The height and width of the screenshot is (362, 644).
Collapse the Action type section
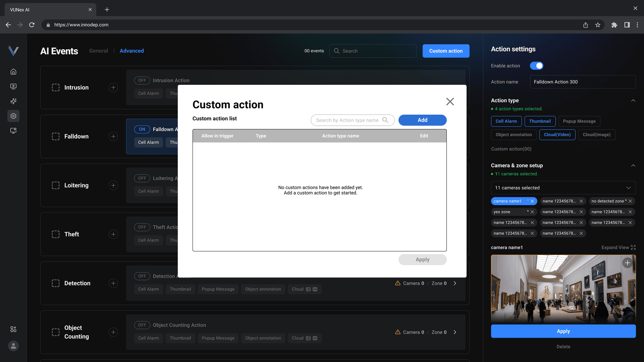(633, 101)
